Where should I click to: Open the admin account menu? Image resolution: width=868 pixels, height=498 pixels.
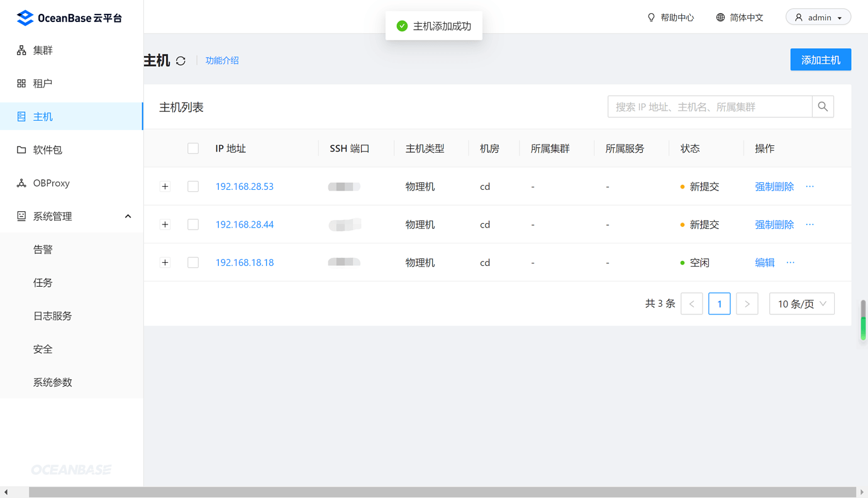click(x=818, y=17)
